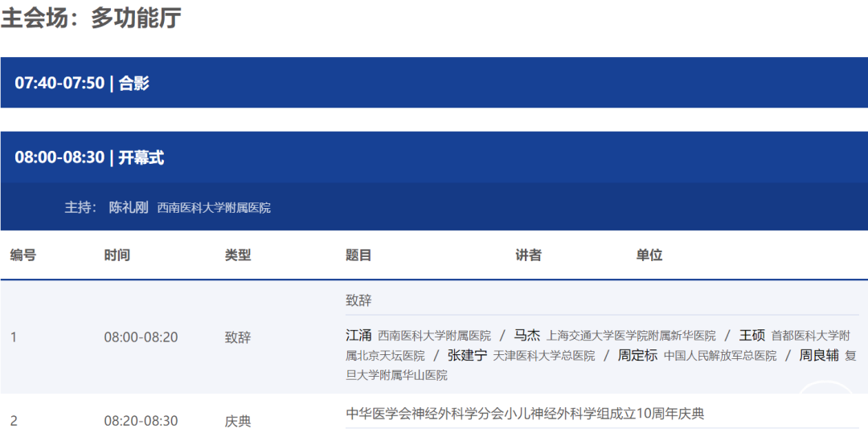
Task: Open host 陈礼刚's profile link
Action: pyautogui.click(x=129, y=207)
